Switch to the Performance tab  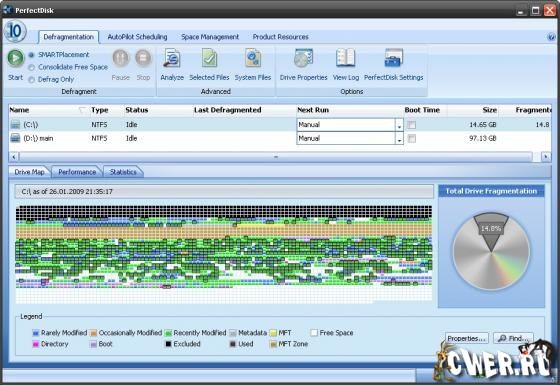[x=77, y=172]
